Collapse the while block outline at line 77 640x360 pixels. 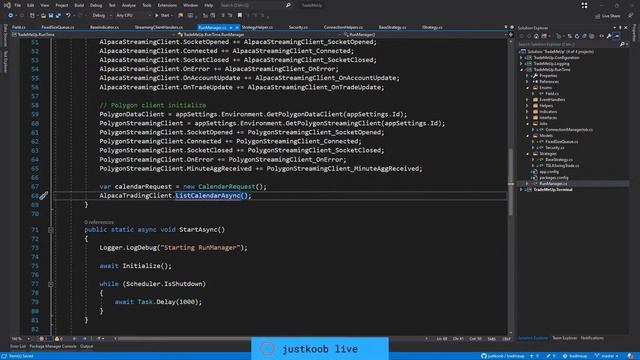(x=51, y=284)
